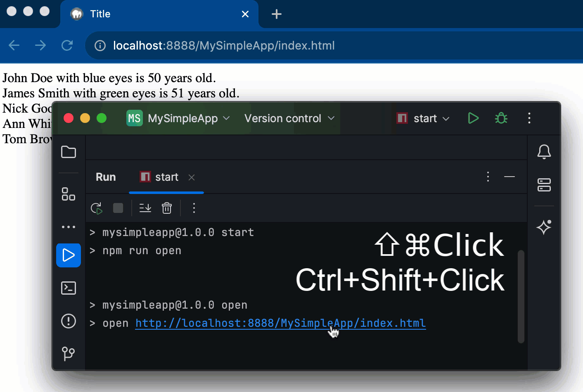
Task: Open the Version control dropdown
Action: [x=289, y=118]
